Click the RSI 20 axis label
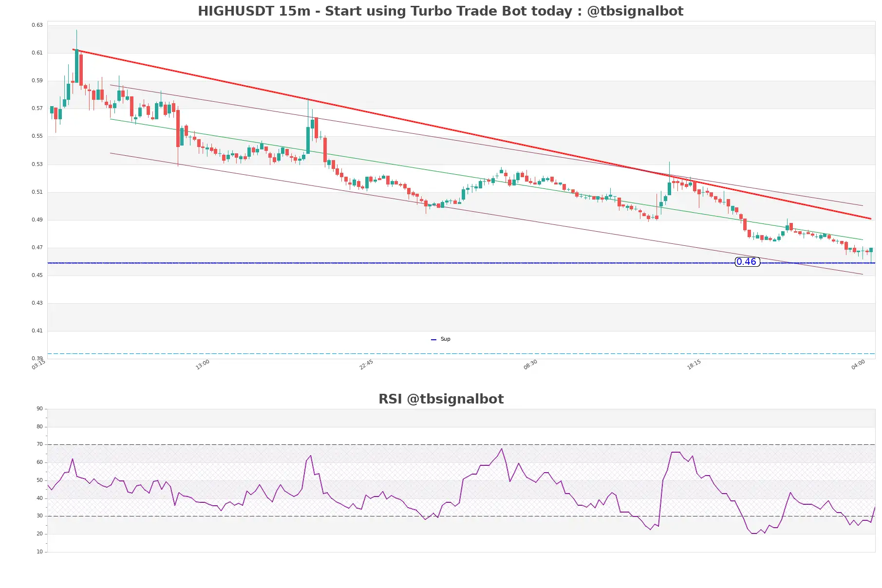882x588 pixels. coord(39,534)
